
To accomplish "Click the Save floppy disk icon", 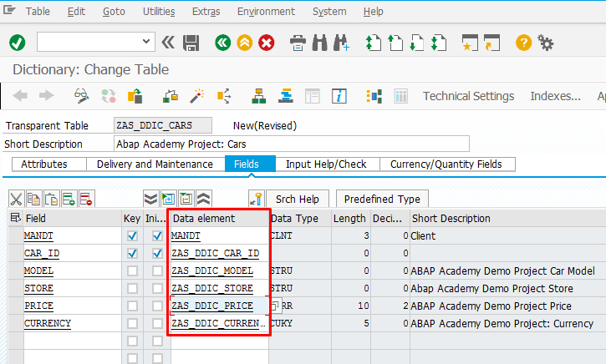I will (x=191, y=43).
